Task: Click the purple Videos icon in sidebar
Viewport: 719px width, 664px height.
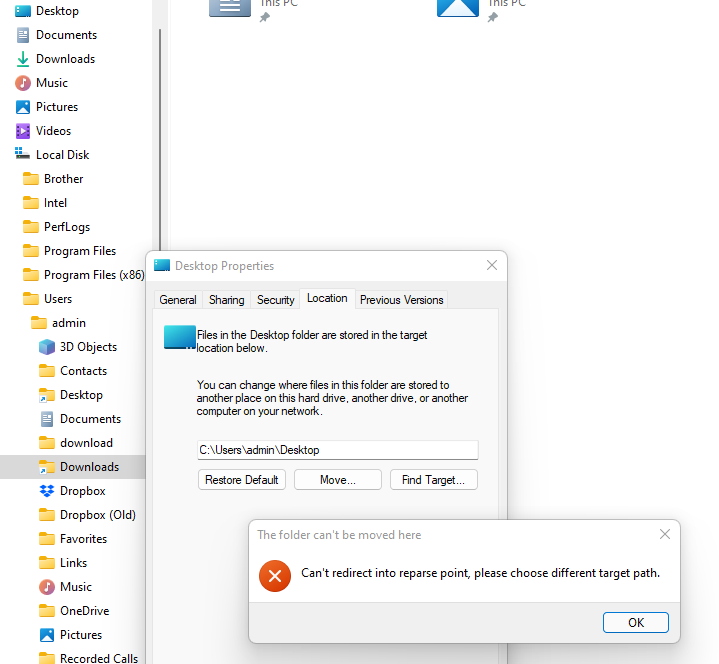Action: [23, 131]
